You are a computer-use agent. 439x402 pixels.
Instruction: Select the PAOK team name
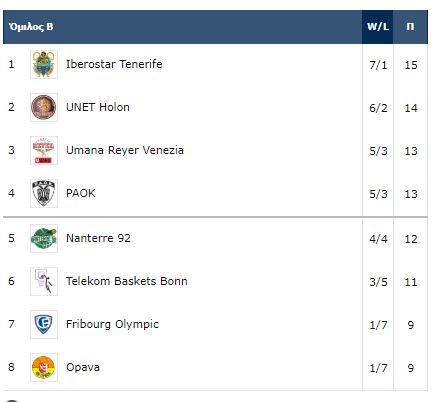pyautogui.click(x=81, y=193)
